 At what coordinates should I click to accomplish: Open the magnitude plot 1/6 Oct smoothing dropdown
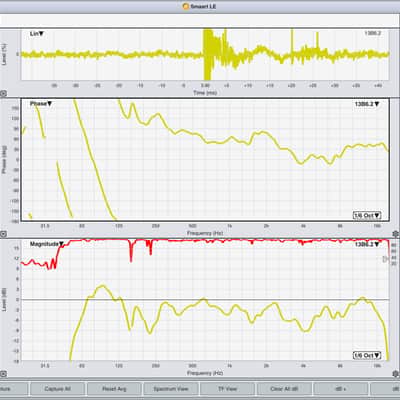[367, 355]
